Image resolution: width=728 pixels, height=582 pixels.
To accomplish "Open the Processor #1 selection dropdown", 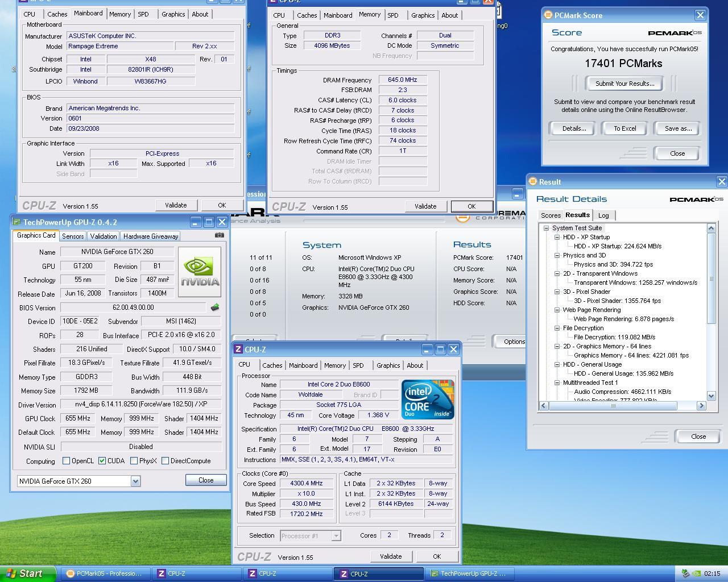I will [x=336, y=535].
